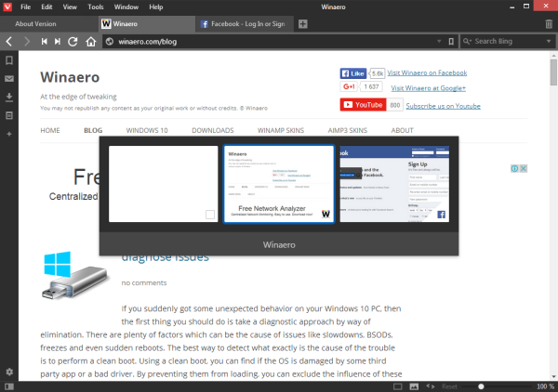This screenshot has width=558, height=392.
Task: Click the Fast Forward navigation button
Action: (x=58, y=42)
